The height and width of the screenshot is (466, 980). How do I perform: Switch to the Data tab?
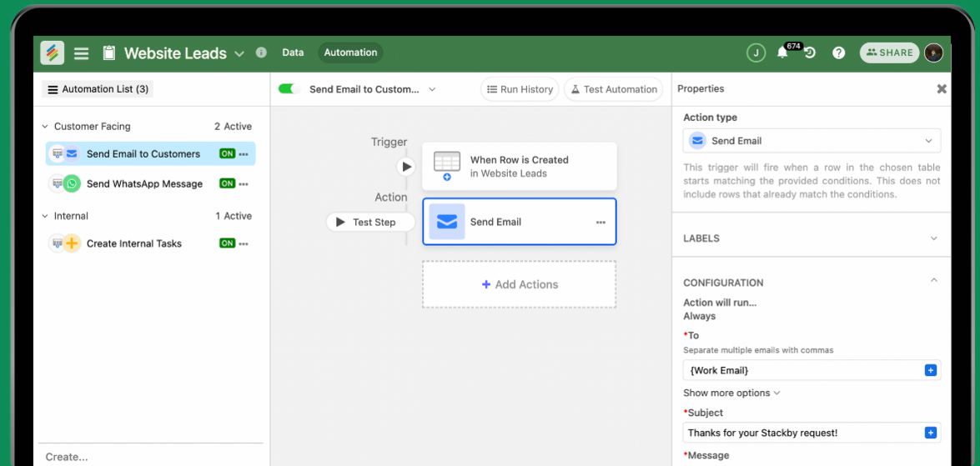click(293, 53)
